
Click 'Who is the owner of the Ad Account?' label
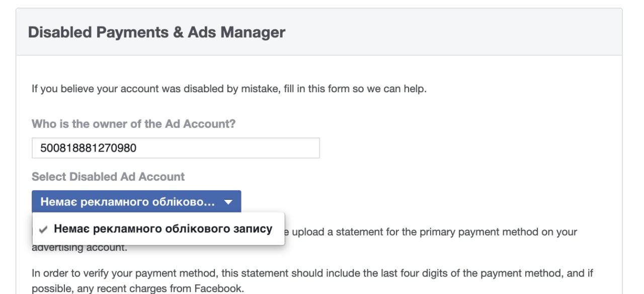[133, 124]
